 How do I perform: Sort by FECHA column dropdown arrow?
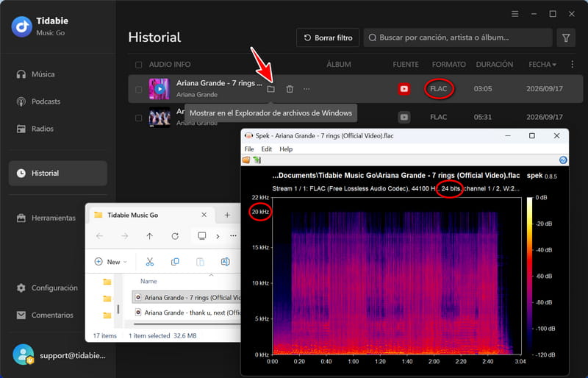[x=555, y=65]
